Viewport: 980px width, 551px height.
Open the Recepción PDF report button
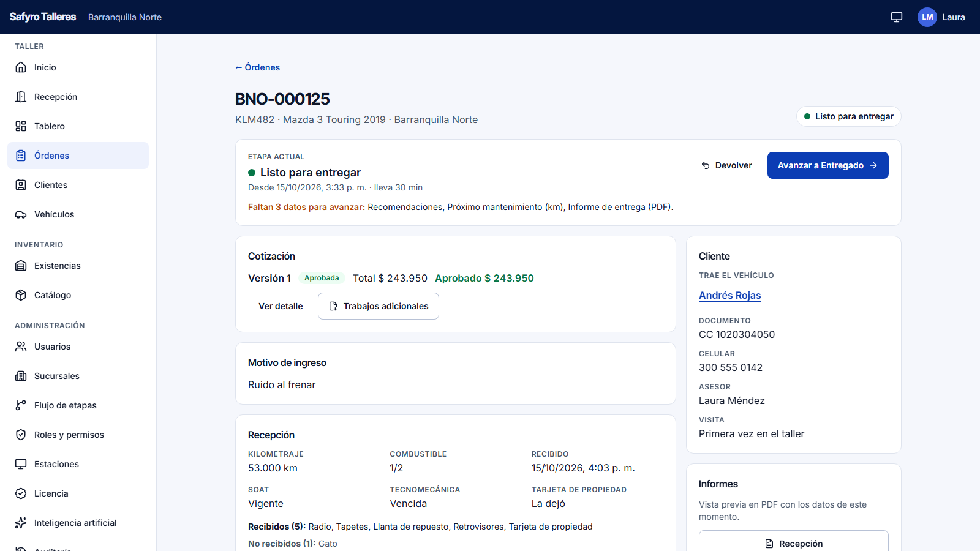[x=794, y=543]
